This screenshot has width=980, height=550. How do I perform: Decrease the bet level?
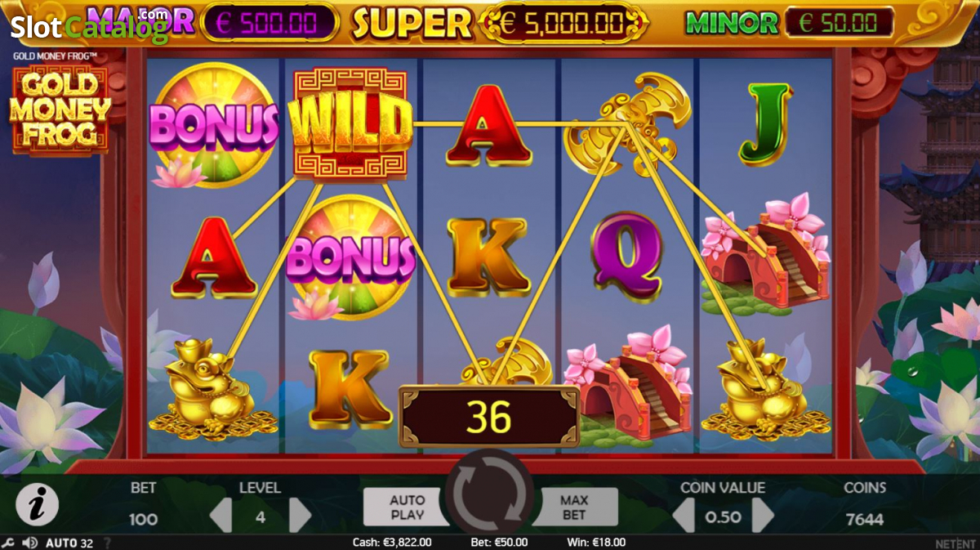coord(221,515)
